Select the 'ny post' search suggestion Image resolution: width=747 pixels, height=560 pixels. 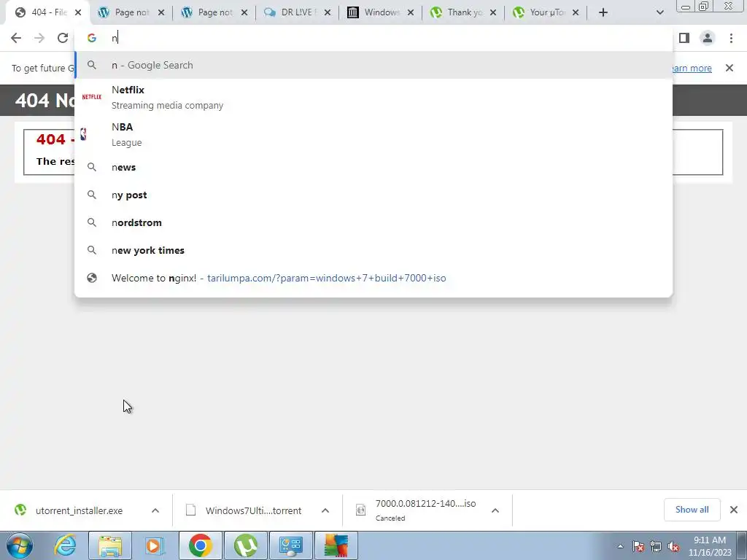pos(373,195)
